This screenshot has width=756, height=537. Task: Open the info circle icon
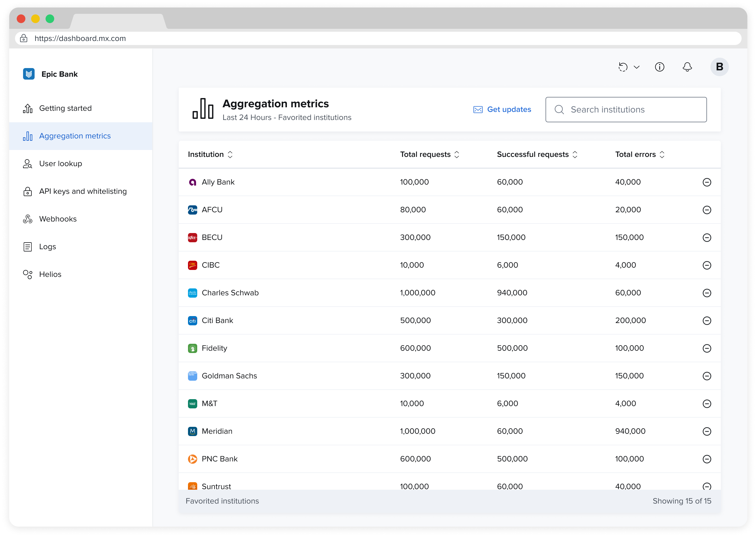(659, 67)
